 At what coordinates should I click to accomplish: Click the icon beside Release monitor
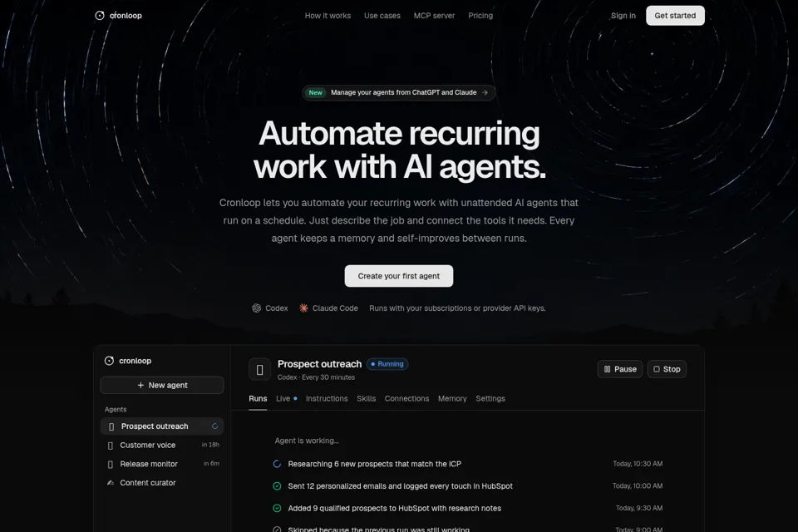point(111,465)
